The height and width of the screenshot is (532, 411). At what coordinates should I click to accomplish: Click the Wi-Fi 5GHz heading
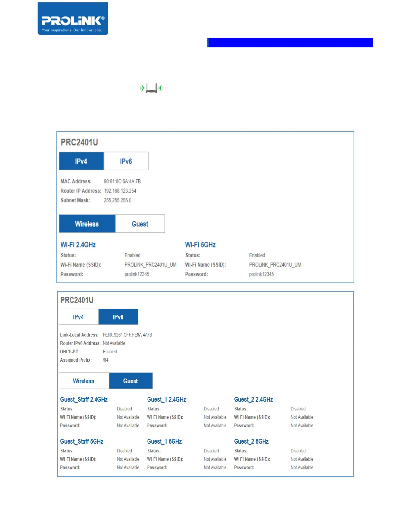coord(200,245)
